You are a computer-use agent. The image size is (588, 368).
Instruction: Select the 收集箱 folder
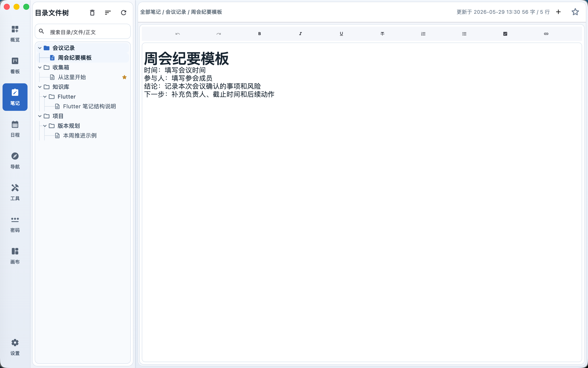83,67
